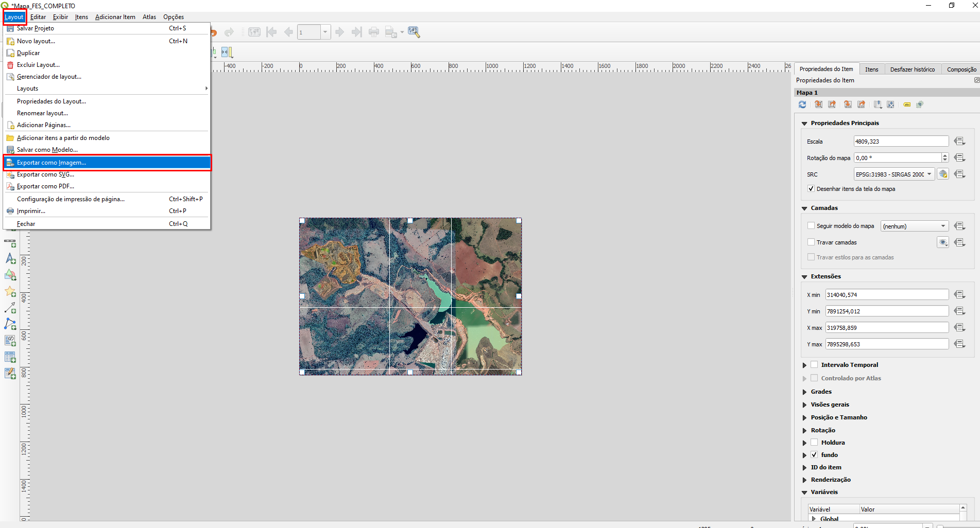Set map scale to match main canvas
The image size is (980, 528).
pyautogui.click(x=848, y=104)
